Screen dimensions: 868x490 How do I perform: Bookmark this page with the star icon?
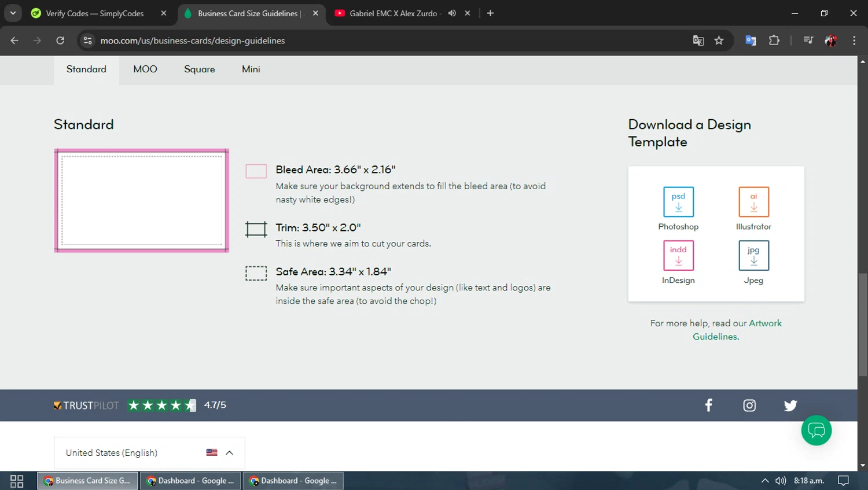pyautogui.click(x=719, y=40)
